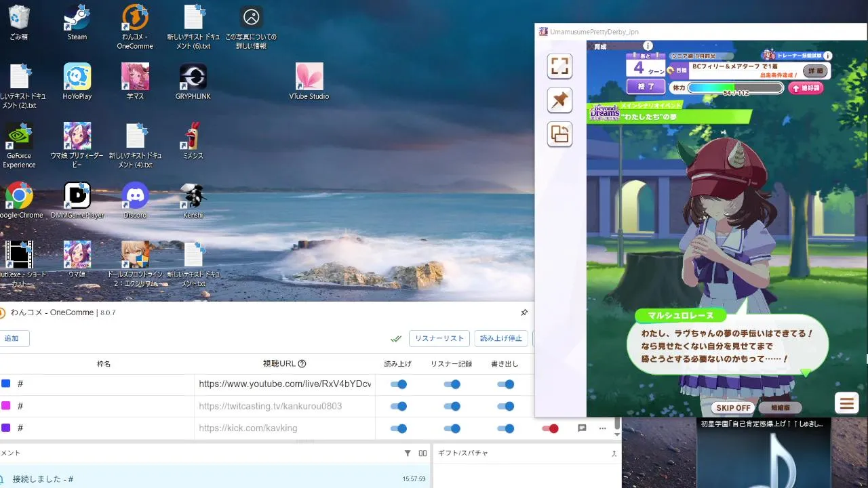Toggle 読み上げ for the twitcasting row
Viewport: 868px width, 488px height.
399,407
